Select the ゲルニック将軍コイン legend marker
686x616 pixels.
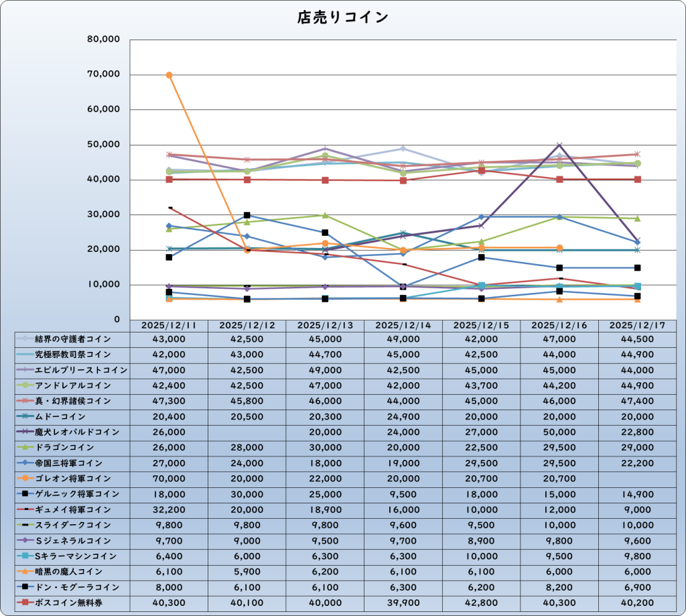26,494
